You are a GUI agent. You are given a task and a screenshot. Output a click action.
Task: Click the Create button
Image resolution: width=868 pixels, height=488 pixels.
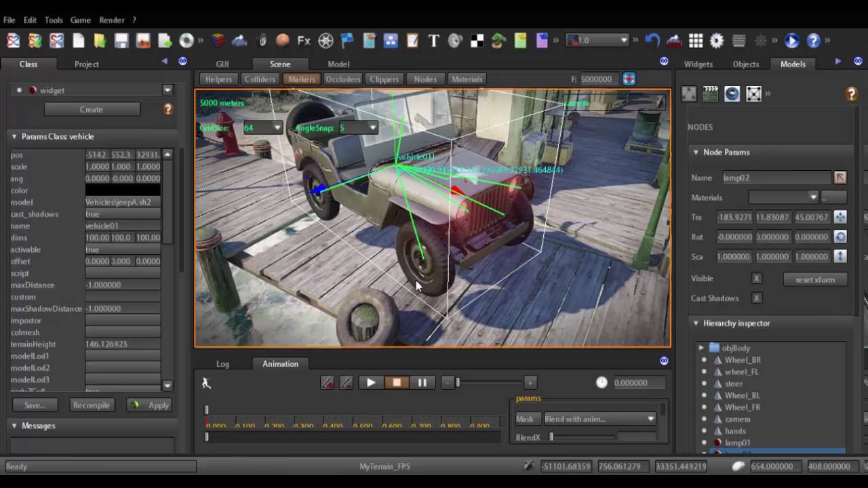pos(92,109)
